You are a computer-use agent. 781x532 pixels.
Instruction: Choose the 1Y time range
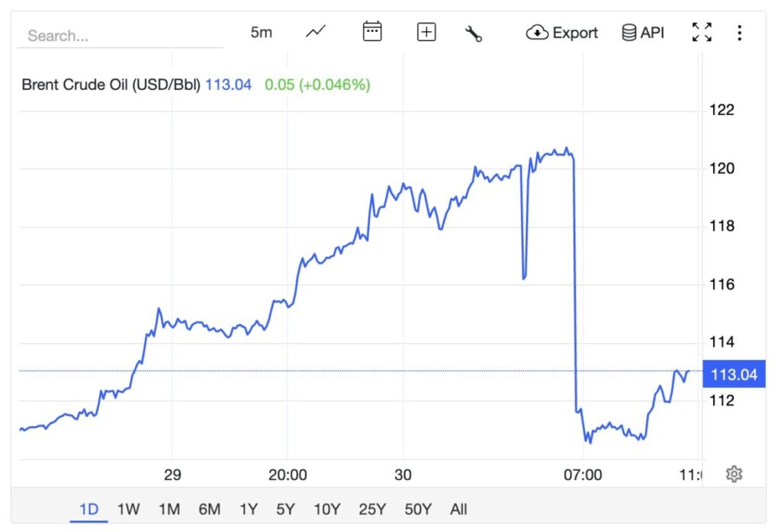coord(249,509)
